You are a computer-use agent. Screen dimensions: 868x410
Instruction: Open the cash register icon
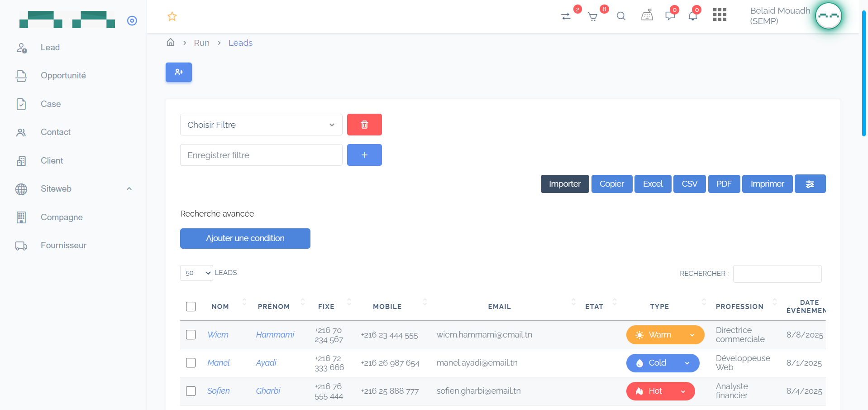(647, 15)
